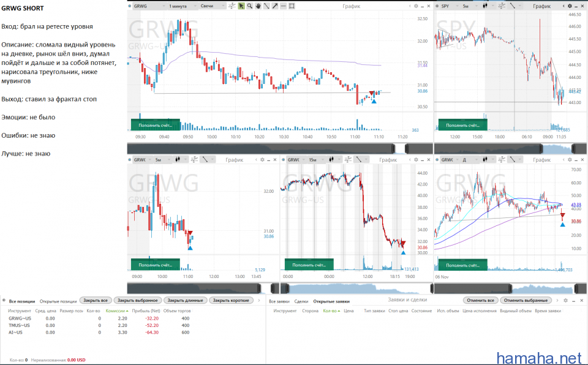
Task: Open settings gear of SPY chart
Action: (x=570, y=6)
